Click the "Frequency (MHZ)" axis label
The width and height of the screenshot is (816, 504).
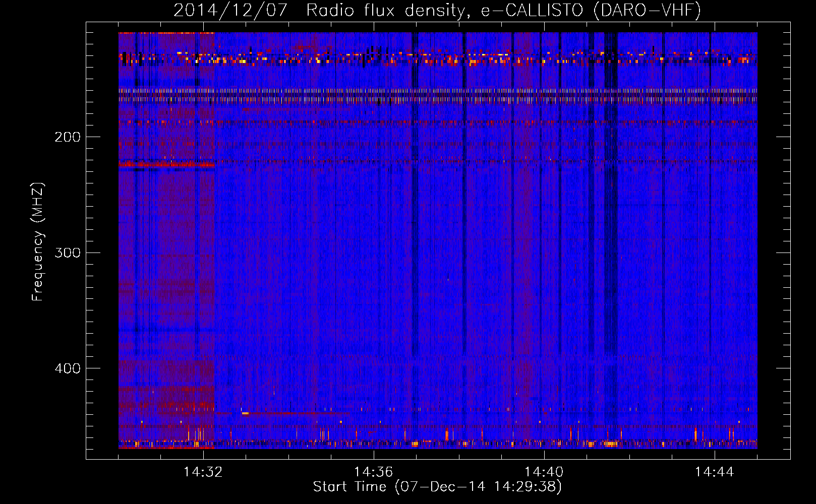[38, 242]
